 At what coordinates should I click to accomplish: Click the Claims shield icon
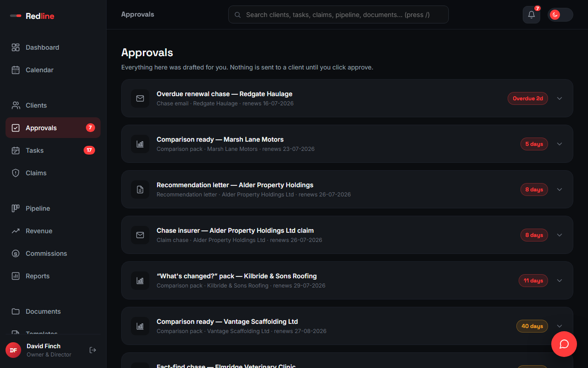[16, 173]
